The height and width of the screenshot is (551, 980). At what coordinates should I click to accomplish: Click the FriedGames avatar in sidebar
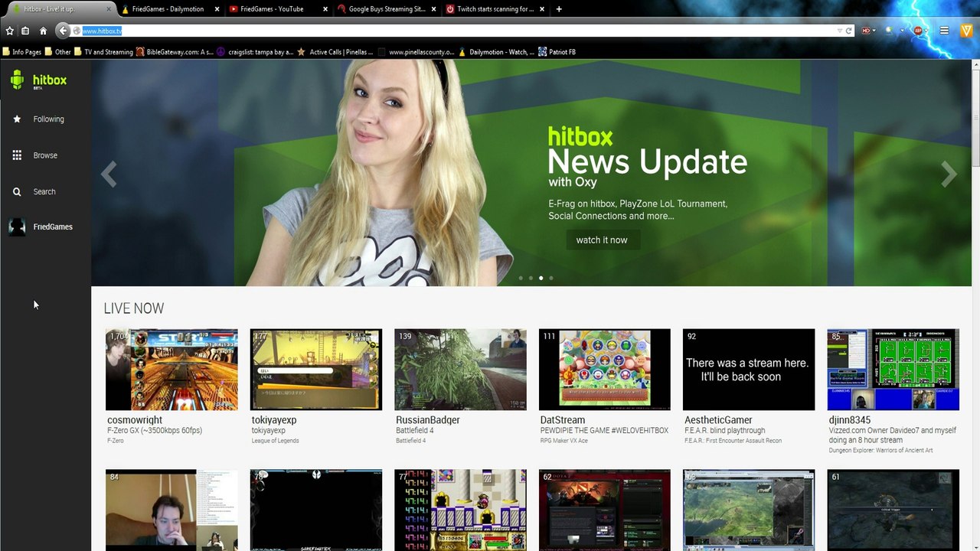pyautogui.click(x=17, y=227)
